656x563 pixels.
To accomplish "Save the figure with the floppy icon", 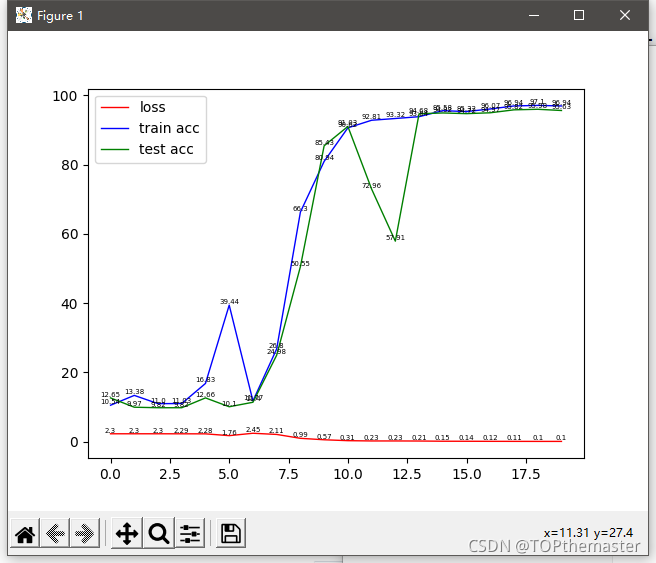I will pyautogui.click(x=231, y=533).
